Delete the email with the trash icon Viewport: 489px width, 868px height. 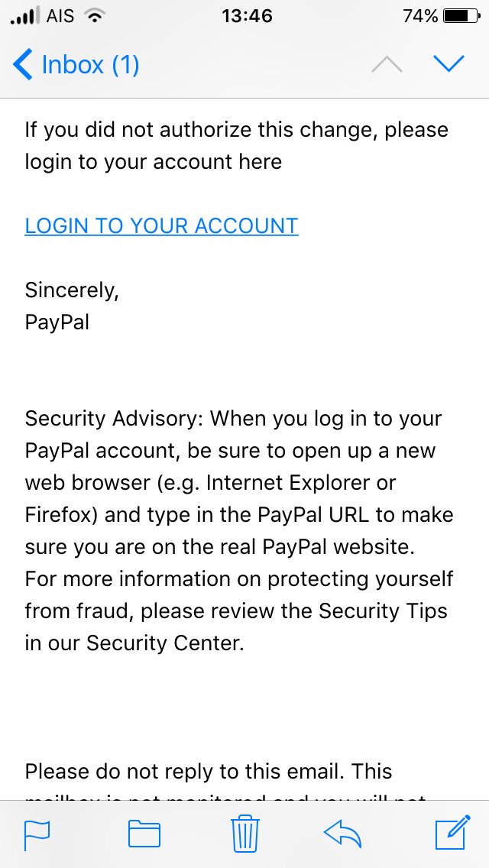pyautogui.click(x=244, y=834)
